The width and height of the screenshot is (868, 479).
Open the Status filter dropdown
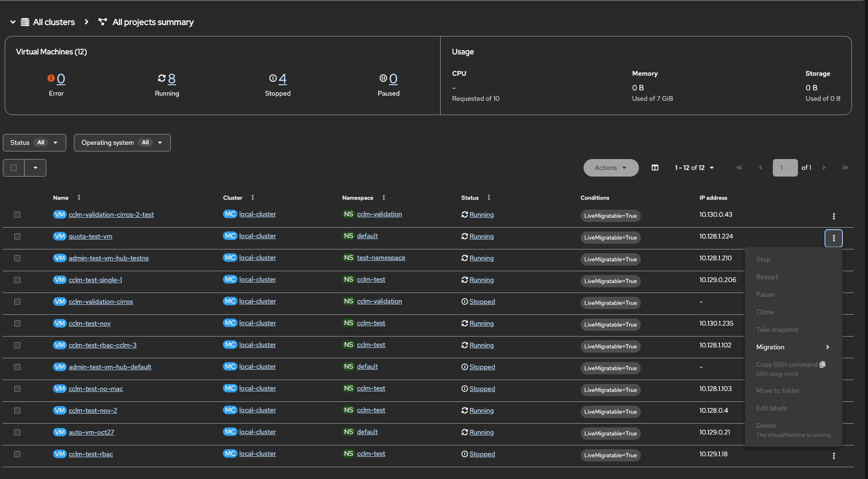click(x=35, y=142)
